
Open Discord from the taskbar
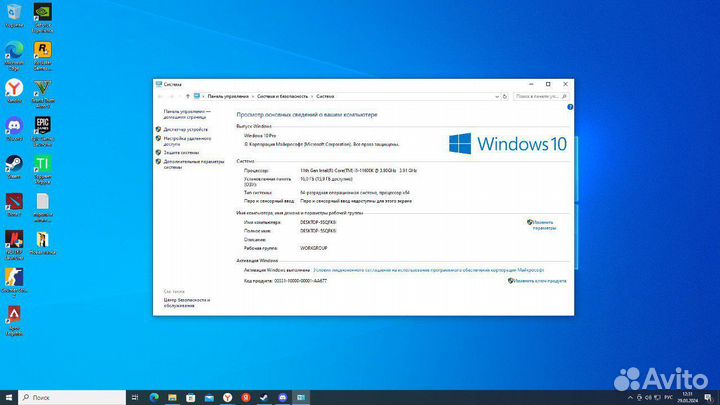coord(282,397)
